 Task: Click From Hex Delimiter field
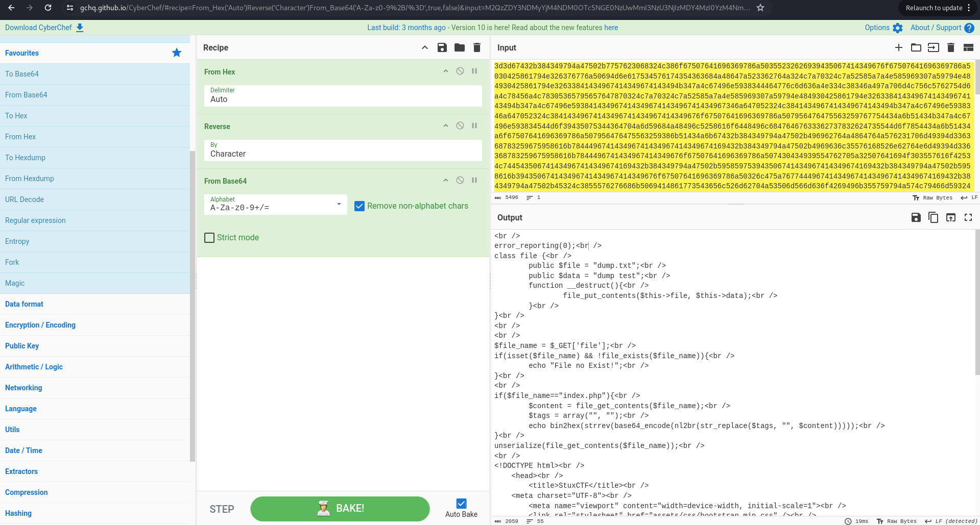pyautogui.click(x=343, y=96)
